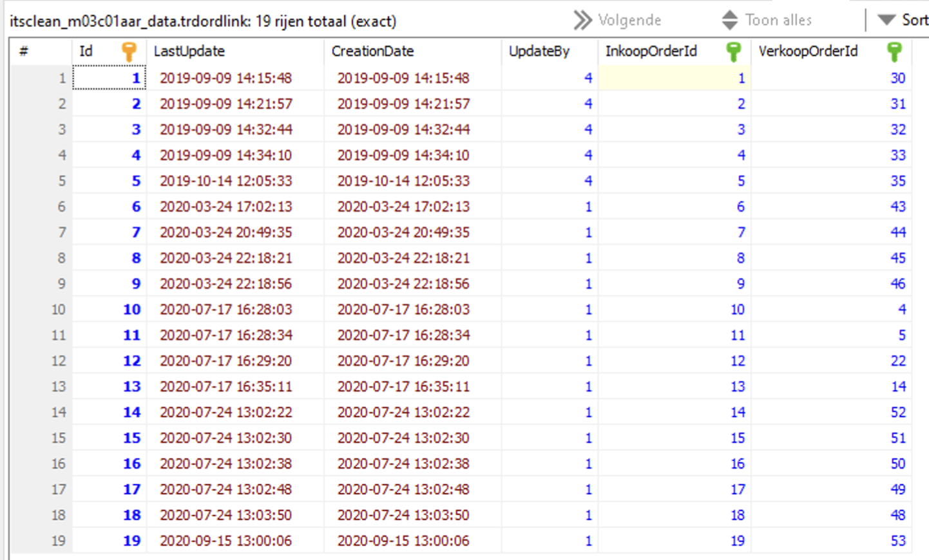The width and height of the screenshot is (929, 560).
Task: Click the UpdateBy column header
Action: click(539, 51)
